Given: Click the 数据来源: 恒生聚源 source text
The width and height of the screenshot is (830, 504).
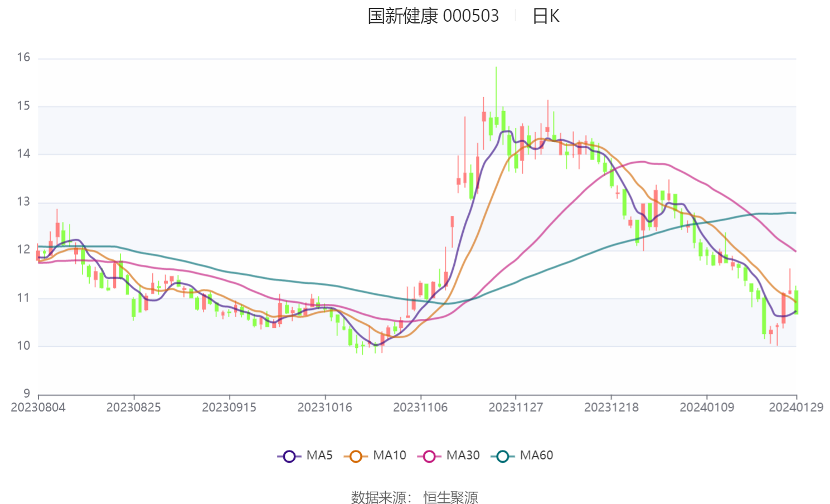Looking at the screenshot, I should (x=414, y=497).
